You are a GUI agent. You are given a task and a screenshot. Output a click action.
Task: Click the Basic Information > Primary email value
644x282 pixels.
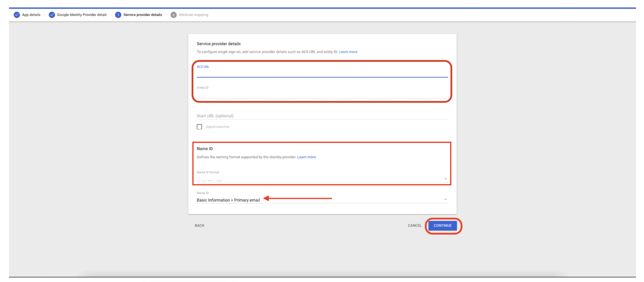[228, 200]
